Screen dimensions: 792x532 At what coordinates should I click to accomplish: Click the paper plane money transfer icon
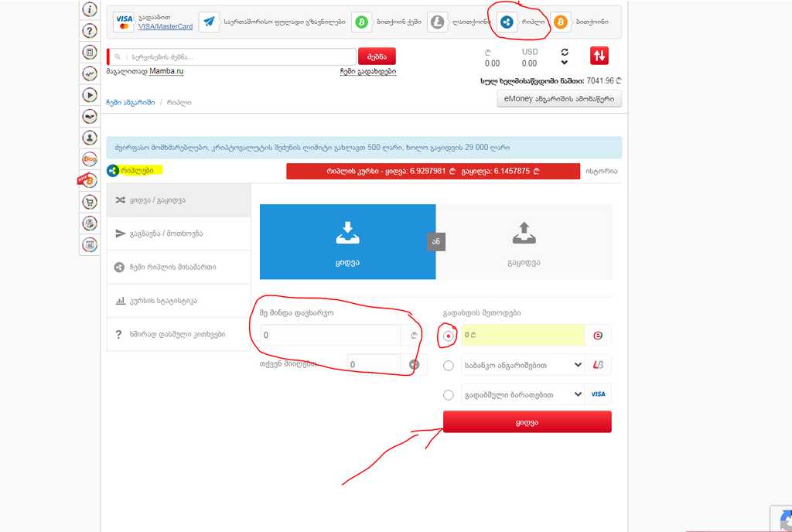click(209, 22)
